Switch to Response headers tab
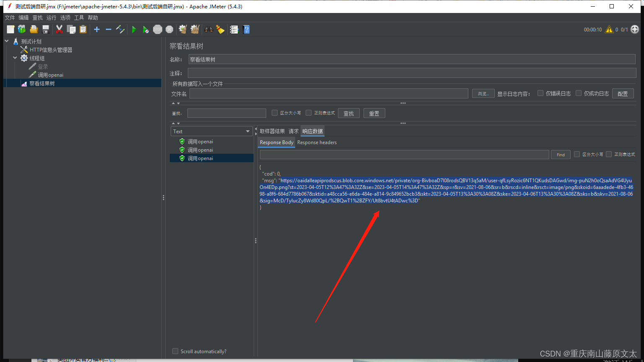Screen dimensions: 644x362 click(x=317, y=142)
